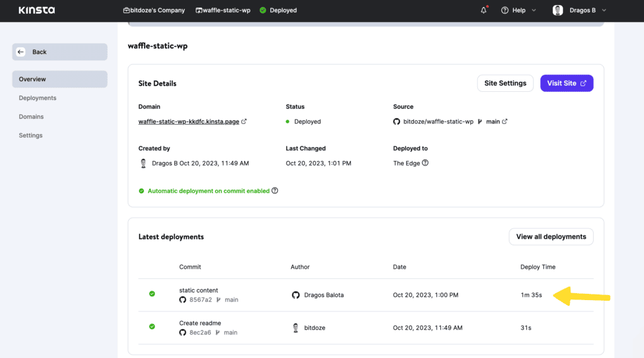Click the Created by Dragos B avatar

pos(143,163)
